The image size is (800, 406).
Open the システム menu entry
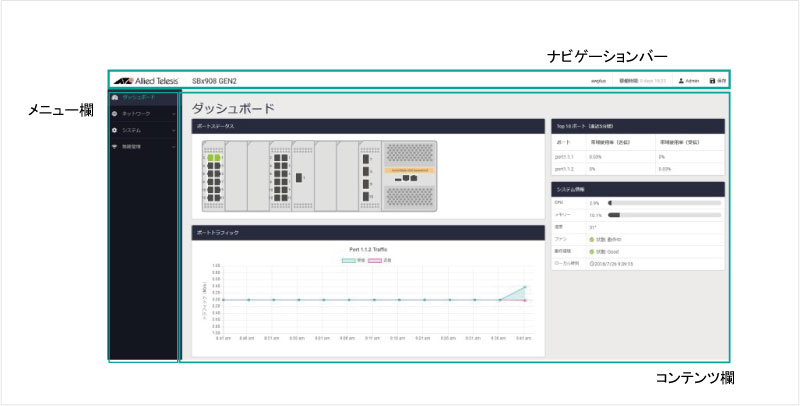click(144, 131)
